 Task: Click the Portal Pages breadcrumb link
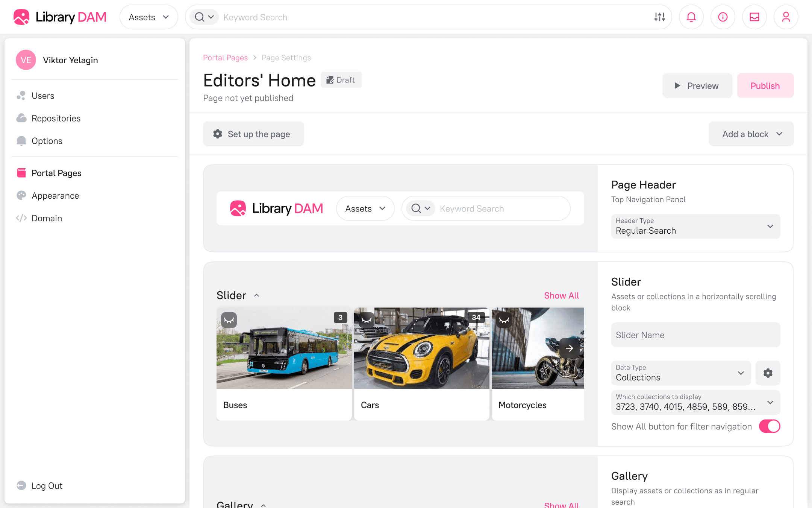(225, 58)
